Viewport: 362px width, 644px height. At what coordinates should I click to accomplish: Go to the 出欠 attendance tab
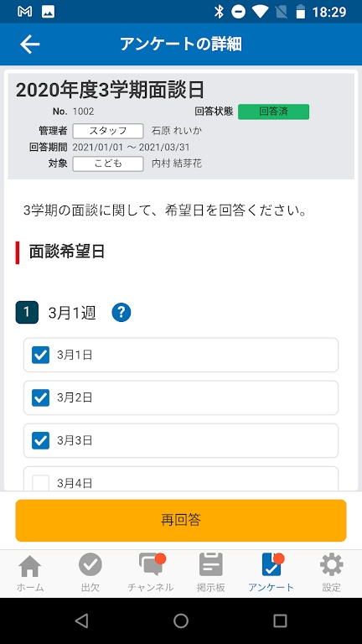[90, 573]
